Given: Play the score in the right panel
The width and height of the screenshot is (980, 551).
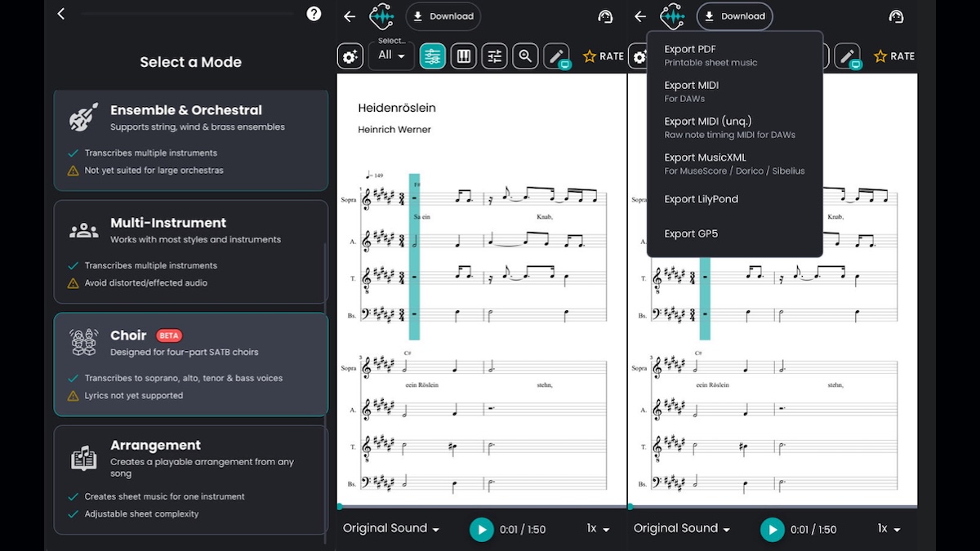Looking at the screenshot, I should pyautogui.click(x=772, y=530).
